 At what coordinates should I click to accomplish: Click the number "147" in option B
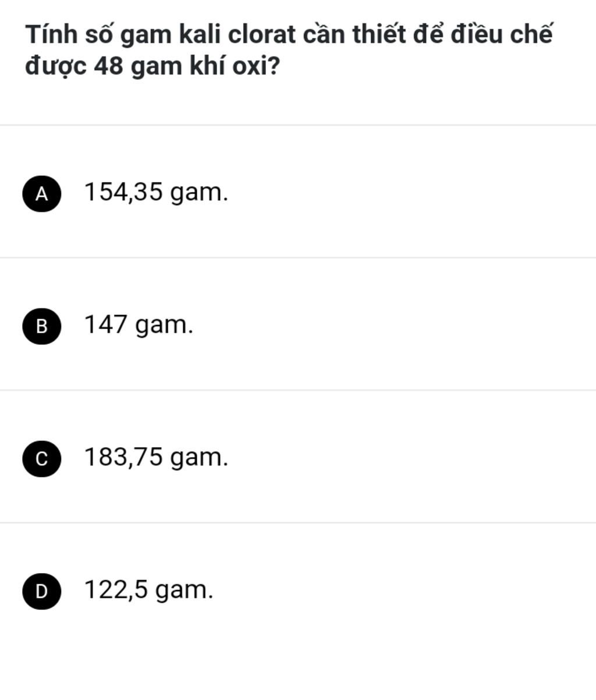[105, 325]
